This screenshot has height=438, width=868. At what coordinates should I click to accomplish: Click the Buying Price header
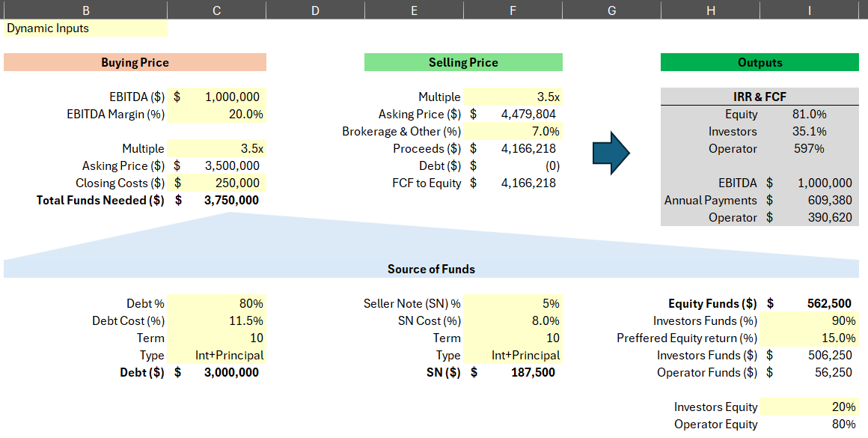point(135,63)
